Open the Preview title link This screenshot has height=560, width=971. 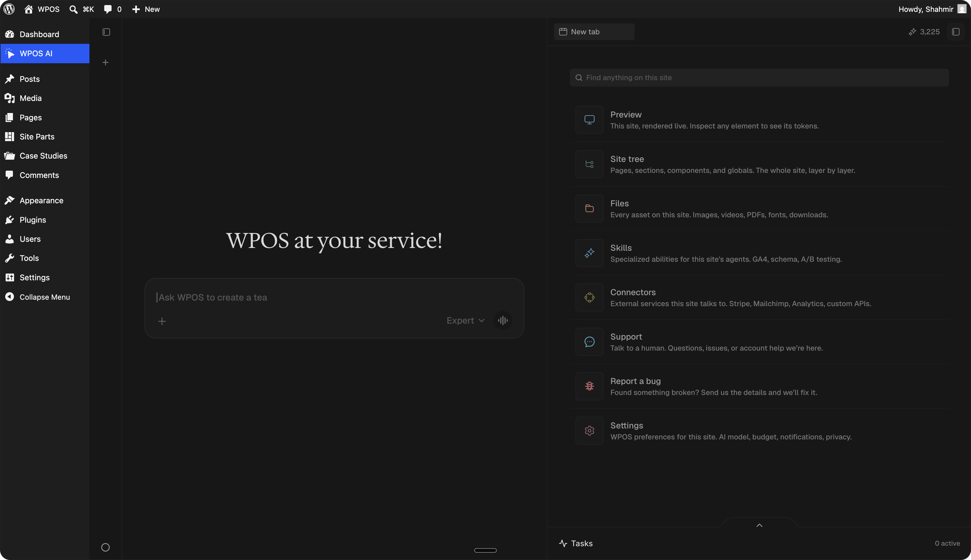pos(626,115)
